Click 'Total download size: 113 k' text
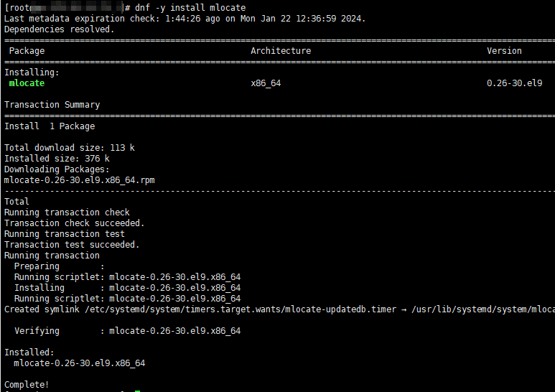 pos(70,148)
